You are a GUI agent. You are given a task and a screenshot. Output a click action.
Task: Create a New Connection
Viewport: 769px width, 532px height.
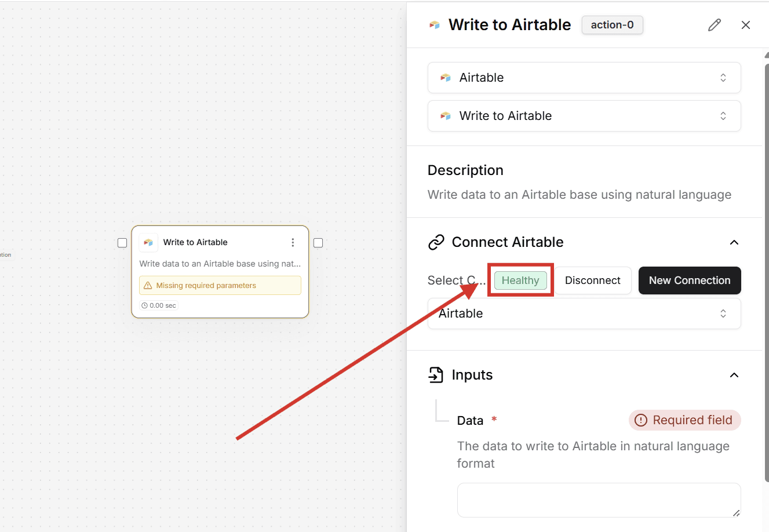coord(690,280)
